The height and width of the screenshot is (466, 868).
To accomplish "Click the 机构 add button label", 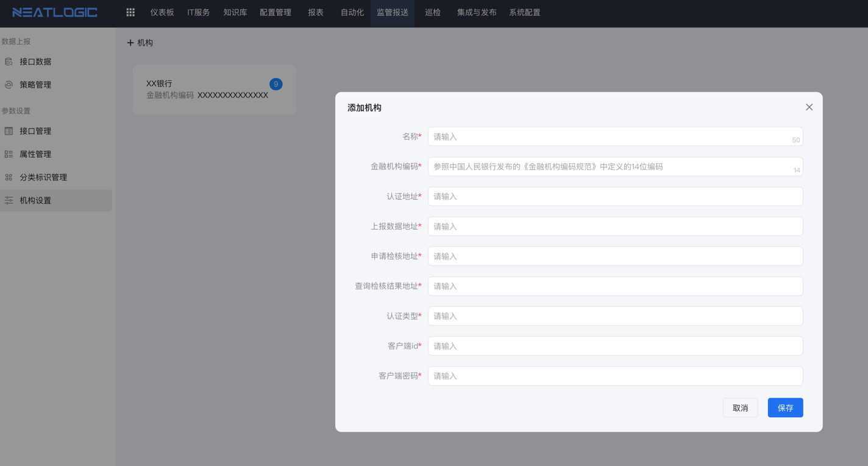I will click(145, 43).
